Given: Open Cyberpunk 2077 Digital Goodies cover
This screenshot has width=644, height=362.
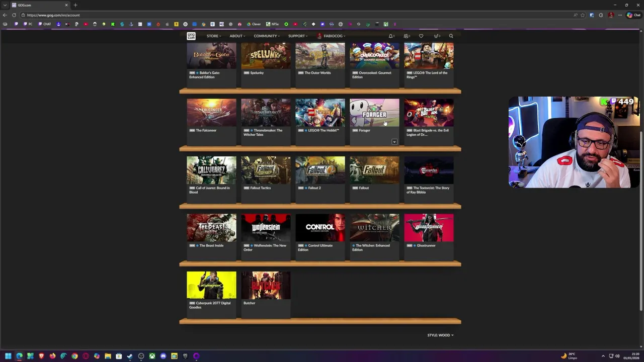Looking at the screenshot, I should (211, 285).
